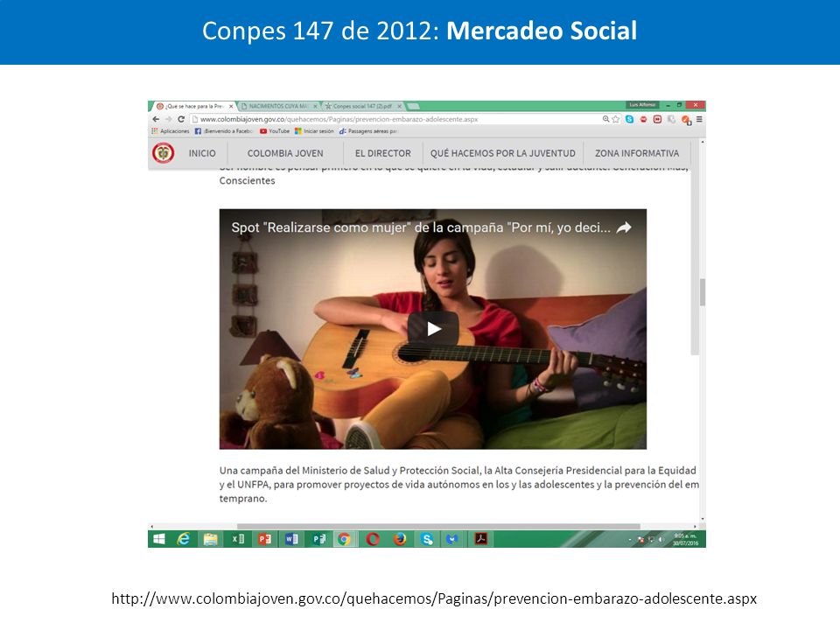Click the Luis Alfonso profile button

(x=642, y=105)
